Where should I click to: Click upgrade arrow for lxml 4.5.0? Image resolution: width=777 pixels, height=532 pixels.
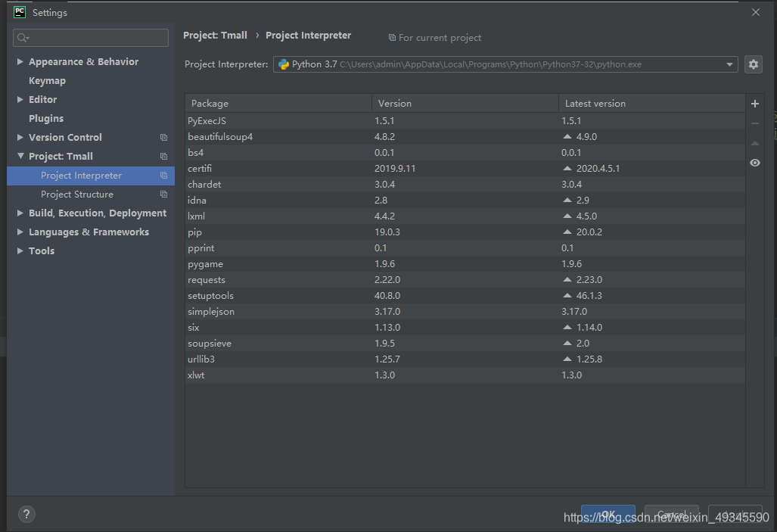pyautogui.click(x=567, y=216)
